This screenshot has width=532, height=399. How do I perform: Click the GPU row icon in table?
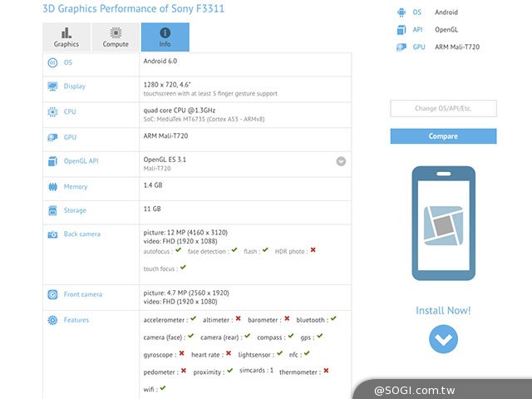coord(52,137)
